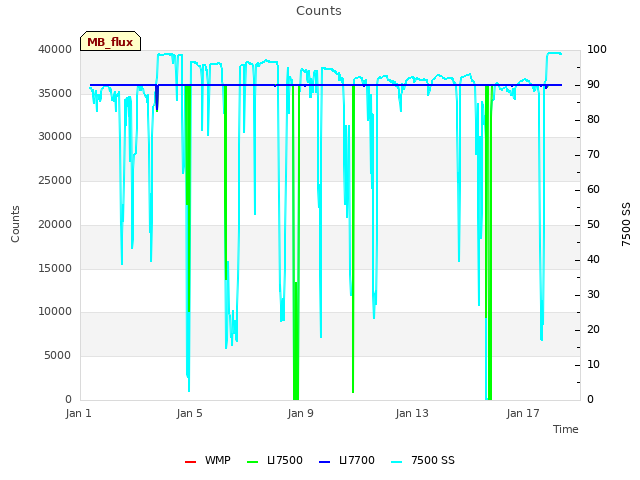This screenshot has height=480, width=640.
Task: Click the green LI7500 legend swatch
Action: (253, 462)
